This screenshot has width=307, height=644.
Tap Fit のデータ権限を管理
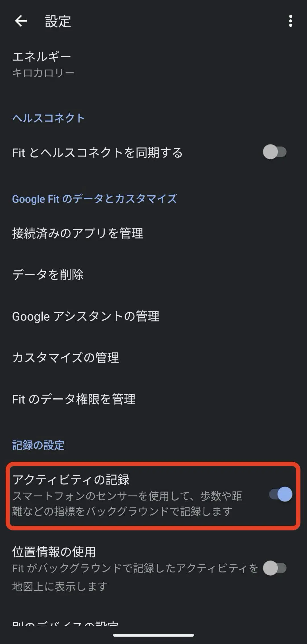[74, 399]
